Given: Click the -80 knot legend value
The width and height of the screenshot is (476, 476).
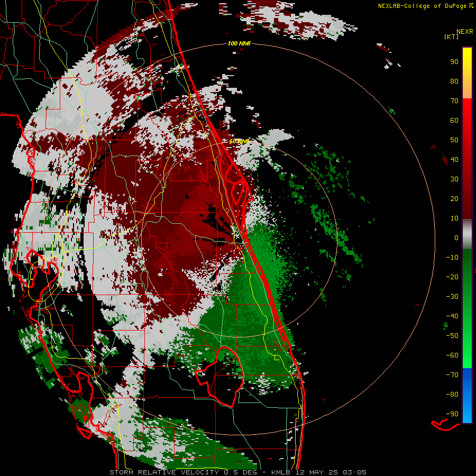Looking at the screenshot, I should [452, 395].
